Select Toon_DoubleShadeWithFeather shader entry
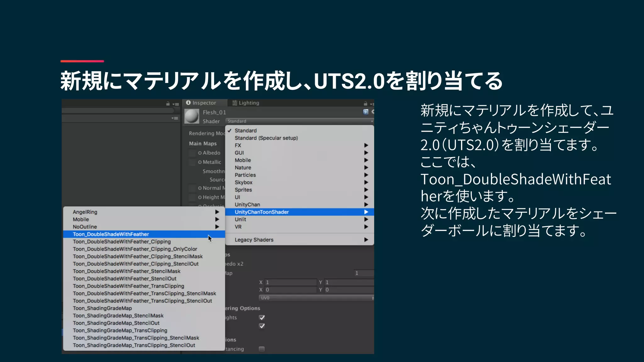 pyautogui.click(x=111, y=234)
